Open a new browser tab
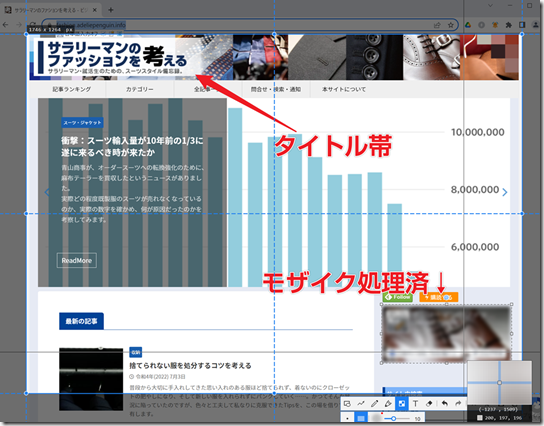The height and width of the screenshot is (426, 544). click(111, 10)
